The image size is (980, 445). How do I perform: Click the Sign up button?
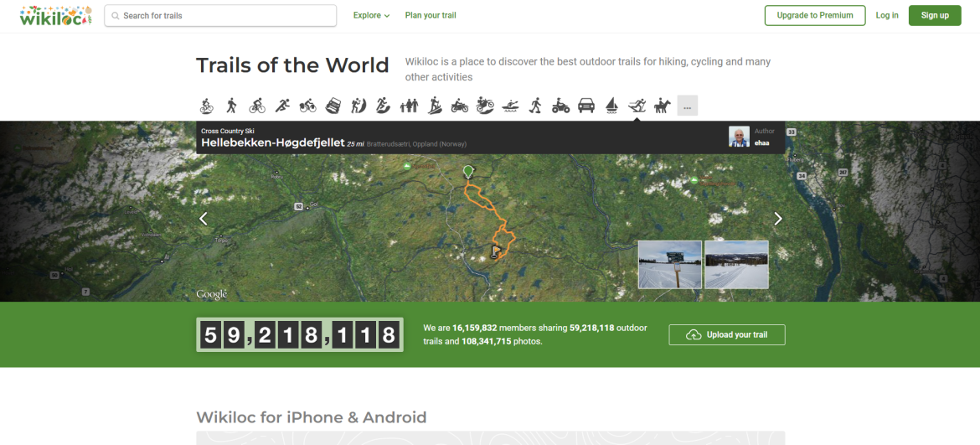point(935,16)
